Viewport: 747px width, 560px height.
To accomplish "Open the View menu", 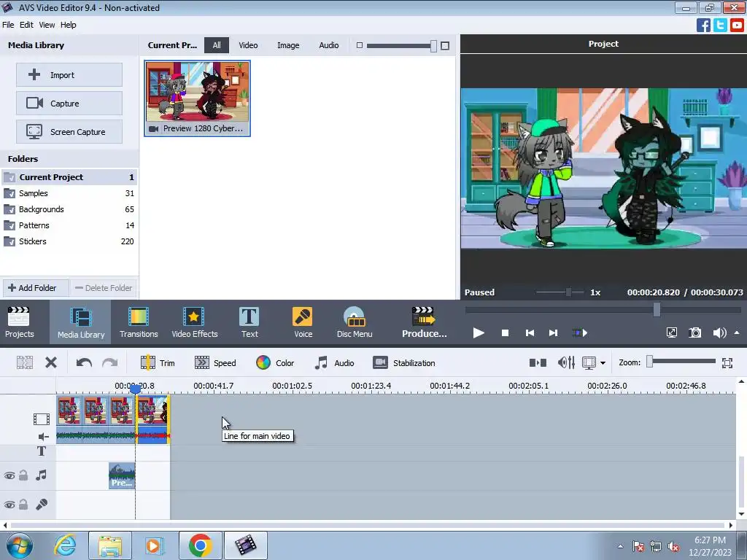I will 47,25.
